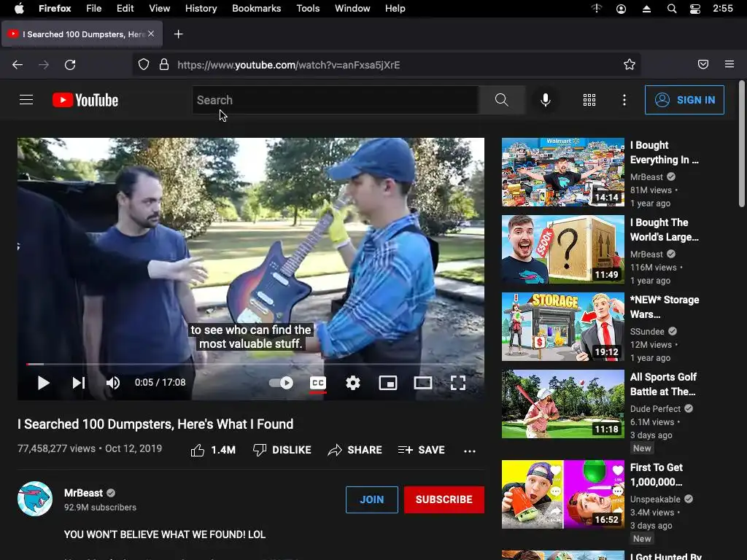Open YouTube apps grid icon
The height and width of the screenshot is (560, 747).
point(589,99)
